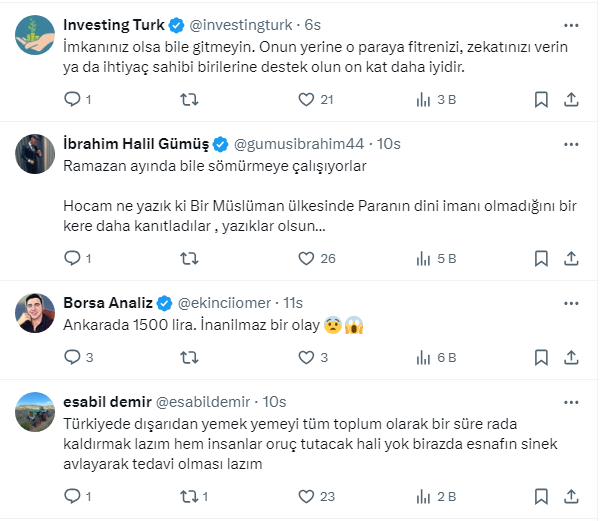Retweet Investing Turk's post
The width and height of the screenshot is (603, 521).
coord(187,99)
